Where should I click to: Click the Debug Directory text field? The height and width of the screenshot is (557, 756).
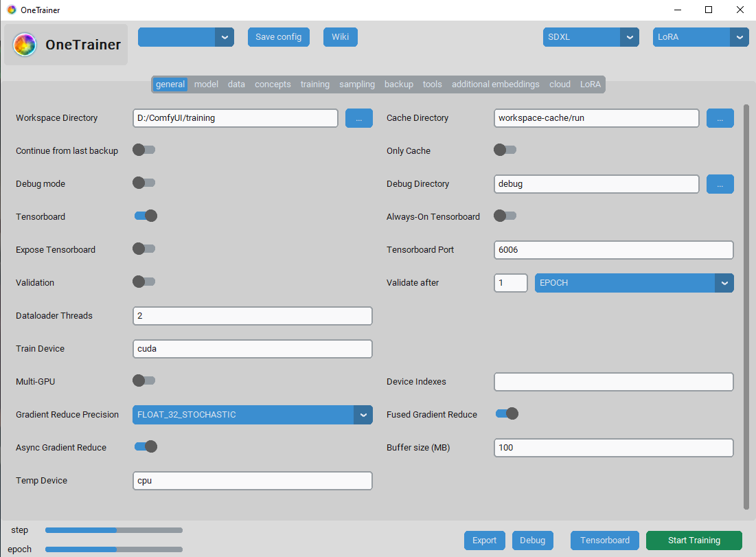[597, 184]
